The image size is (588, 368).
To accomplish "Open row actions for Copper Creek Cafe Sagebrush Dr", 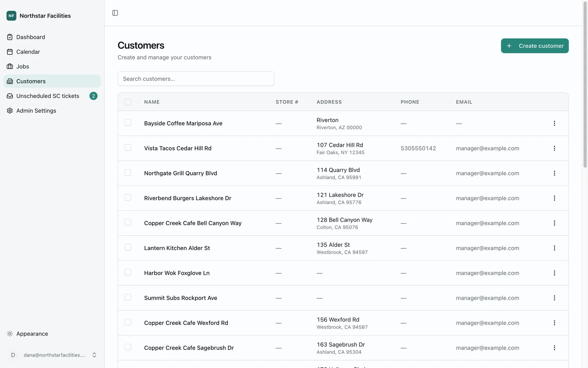I will coord(554,348).
